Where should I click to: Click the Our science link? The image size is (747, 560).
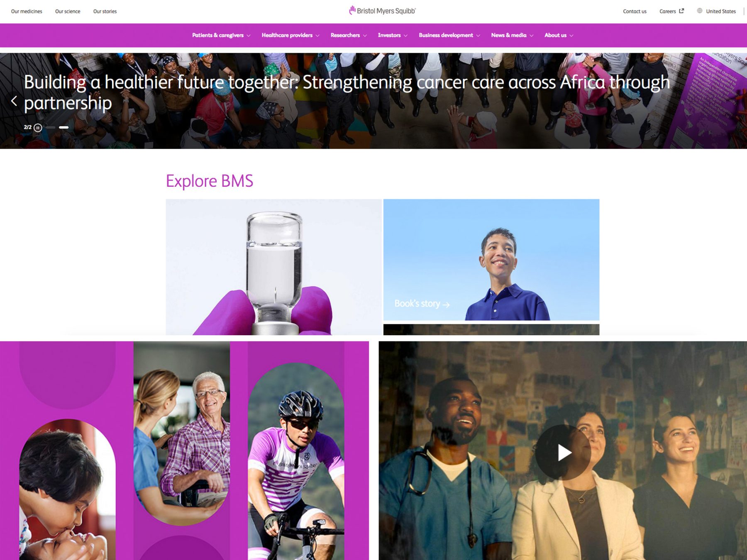click(x=68, y=11)
